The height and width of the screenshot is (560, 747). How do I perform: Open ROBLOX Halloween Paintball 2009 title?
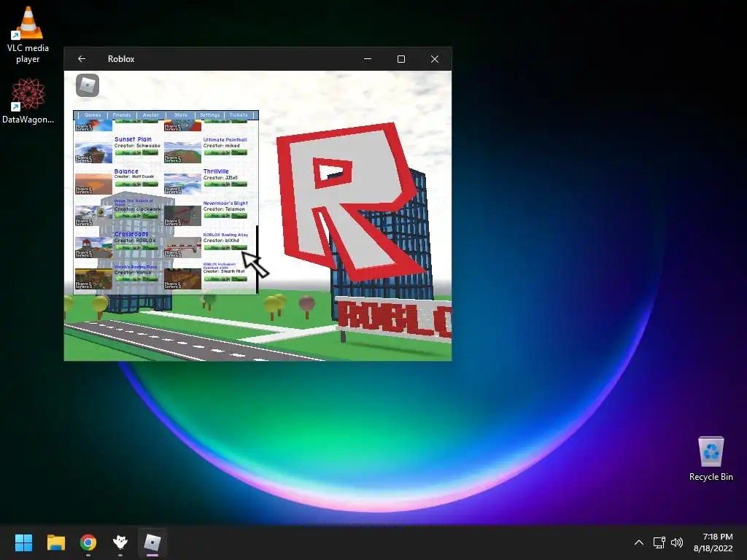coord(219,265)
